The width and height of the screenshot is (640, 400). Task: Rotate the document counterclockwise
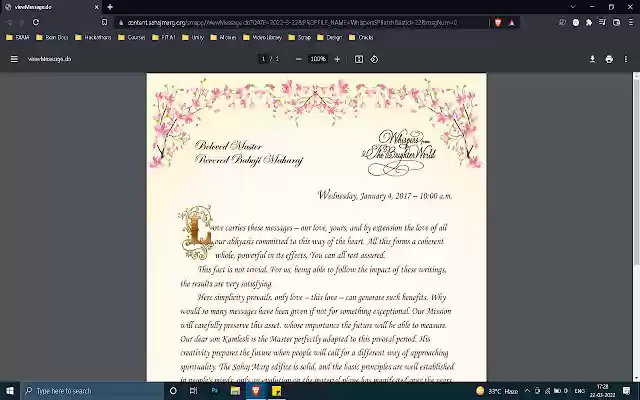(x=374, y=59)
